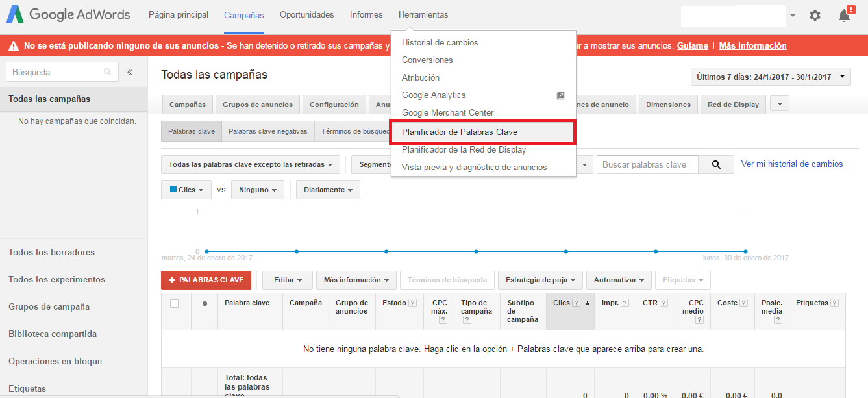
Task: Open the notifications bell icon
Action: (845, 14)
